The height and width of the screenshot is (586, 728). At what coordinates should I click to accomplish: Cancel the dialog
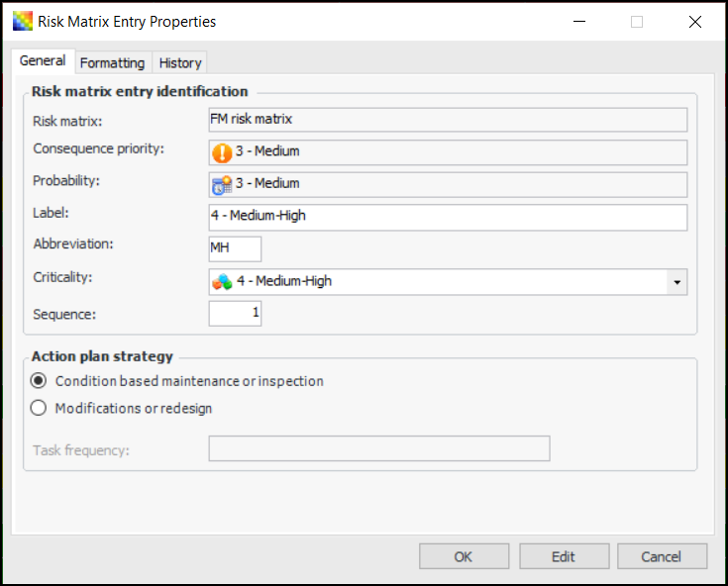661,556
